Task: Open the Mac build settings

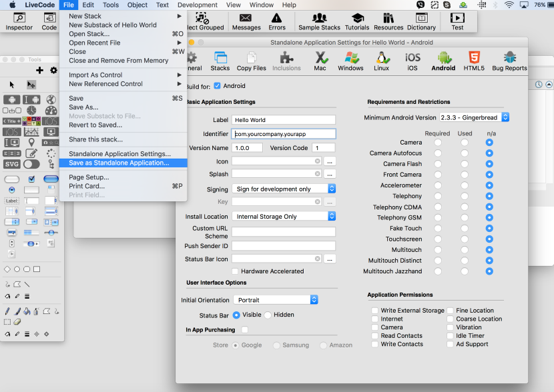Action: [320, 61]
